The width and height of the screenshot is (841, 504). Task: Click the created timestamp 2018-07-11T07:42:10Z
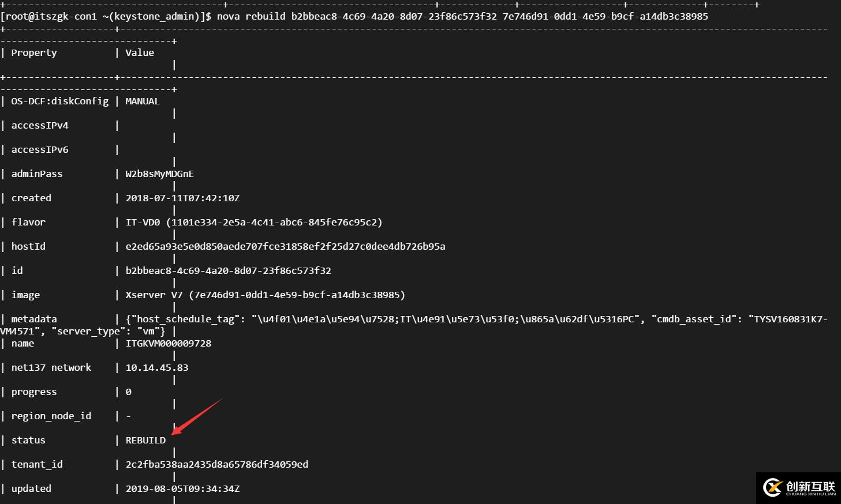tap(182, 198)
